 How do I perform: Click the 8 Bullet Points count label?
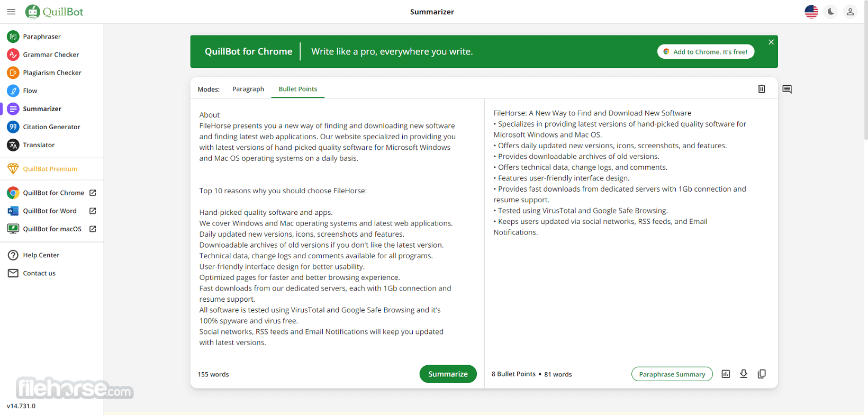(513, 374)
